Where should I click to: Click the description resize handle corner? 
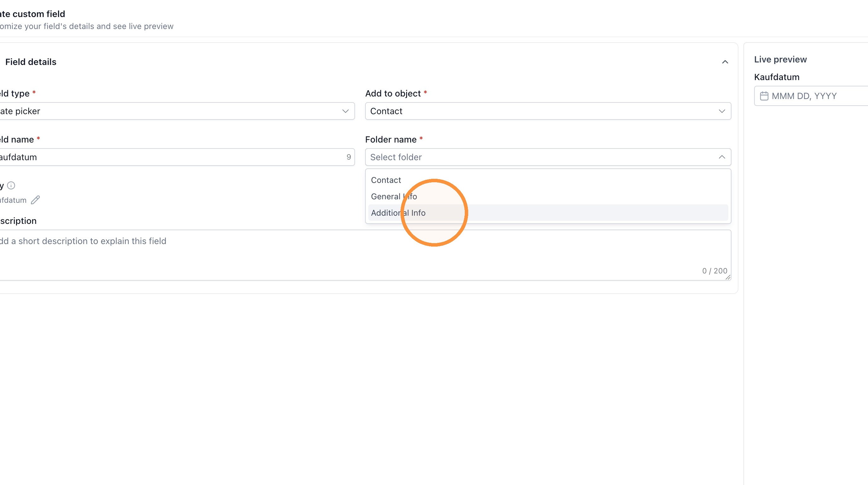[x=728, y=277]
